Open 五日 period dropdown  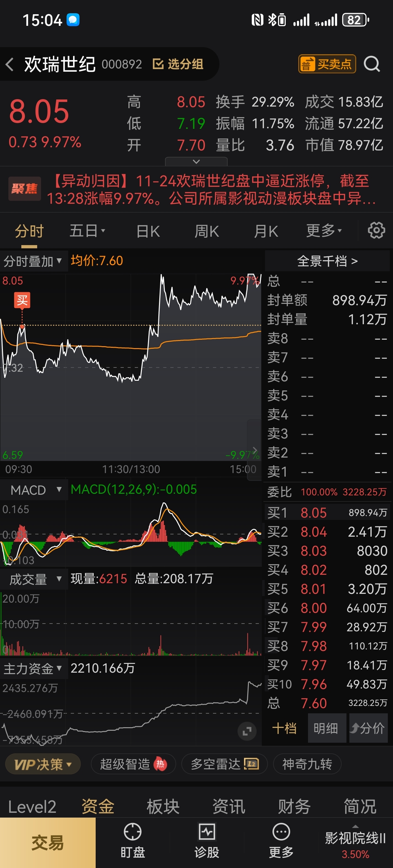click(87, 231)
